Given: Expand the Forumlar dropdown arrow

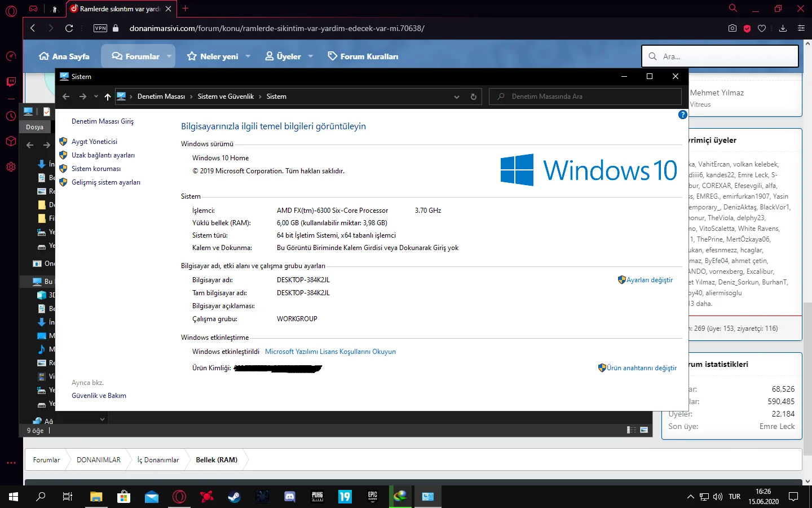Looking at the screenshot, I should click(x=169, y=56).
